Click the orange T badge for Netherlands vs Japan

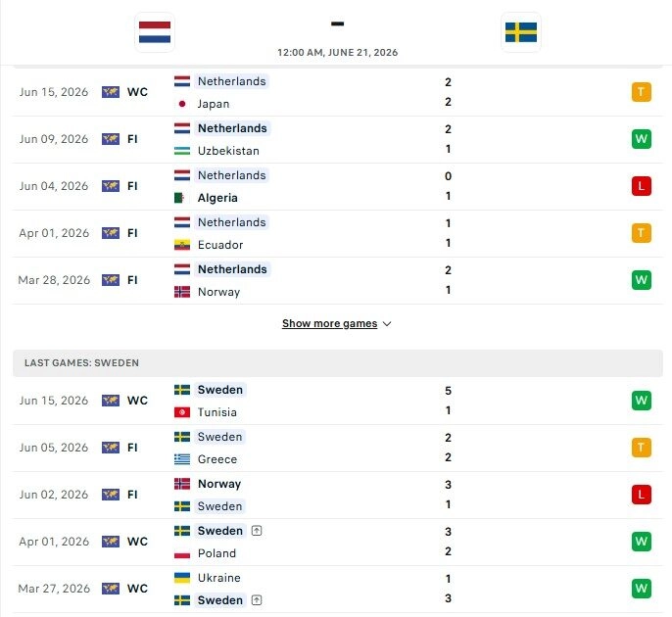[x=641, y=92]
